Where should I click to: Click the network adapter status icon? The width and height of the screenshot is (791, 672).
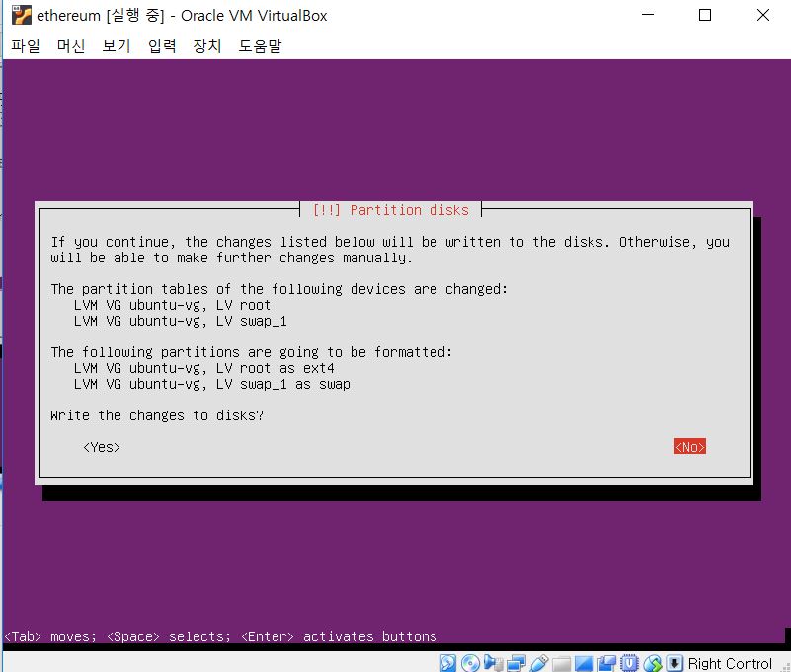click(x=516, y=663)
